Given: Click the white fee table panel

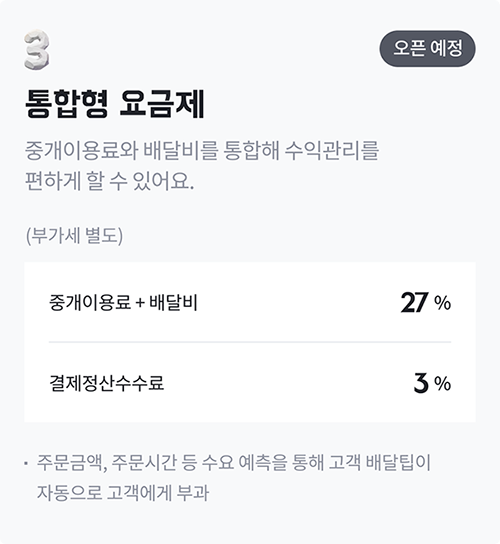Looking at the screenshot, I should (250, 342).
